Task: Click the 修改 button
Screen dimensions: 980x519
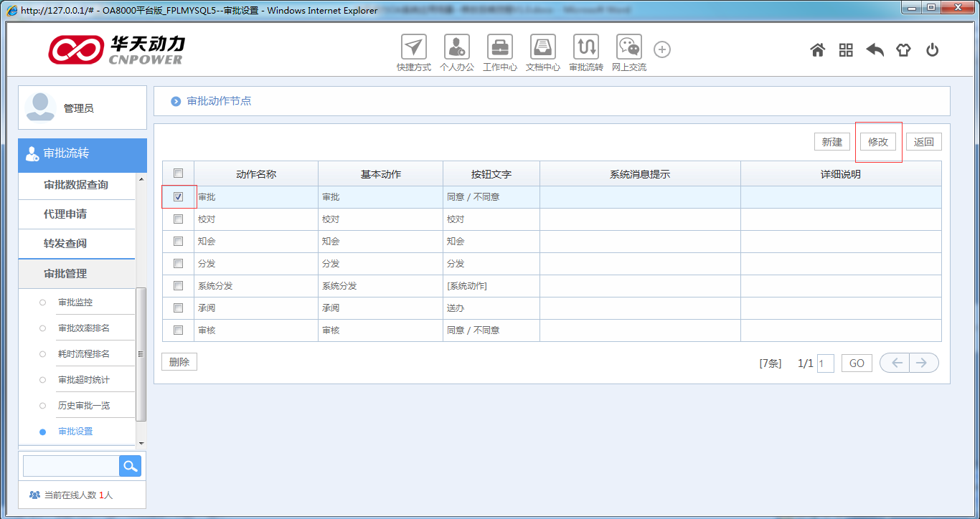Action: tap(878, 142)
